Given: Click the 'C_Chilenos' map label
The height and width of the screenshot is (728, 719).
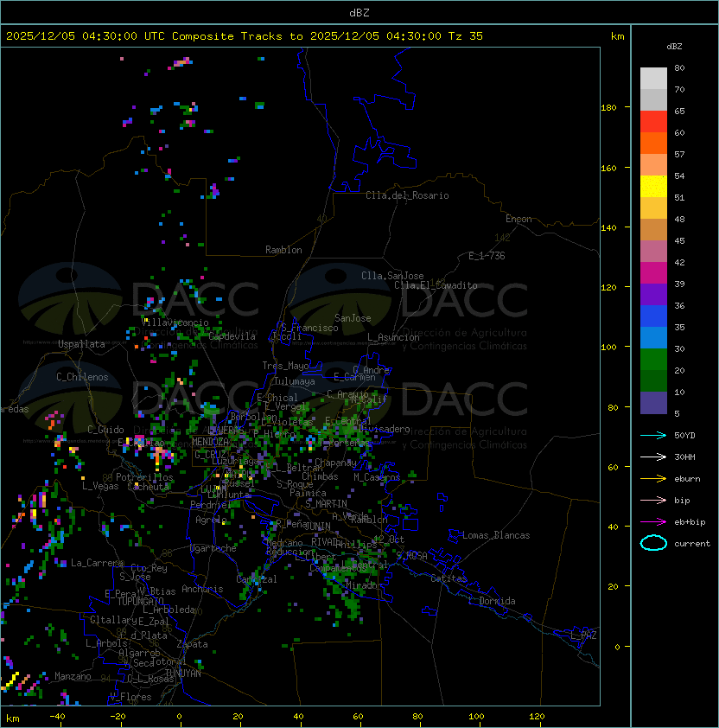Looking at the screenshot, I should [82, 377].
